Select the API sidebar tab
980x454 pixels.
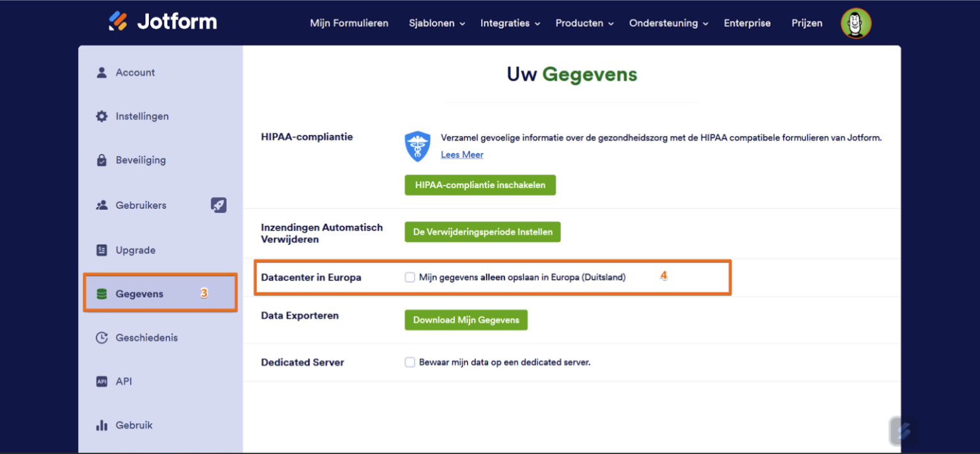point(160,381)
